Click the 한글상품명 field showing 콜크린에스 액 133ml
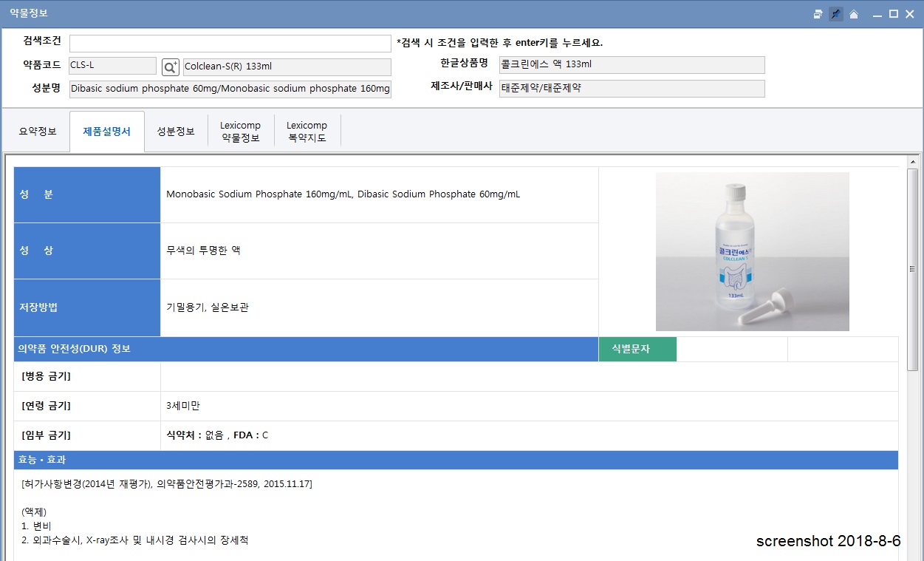 (632, 65)
